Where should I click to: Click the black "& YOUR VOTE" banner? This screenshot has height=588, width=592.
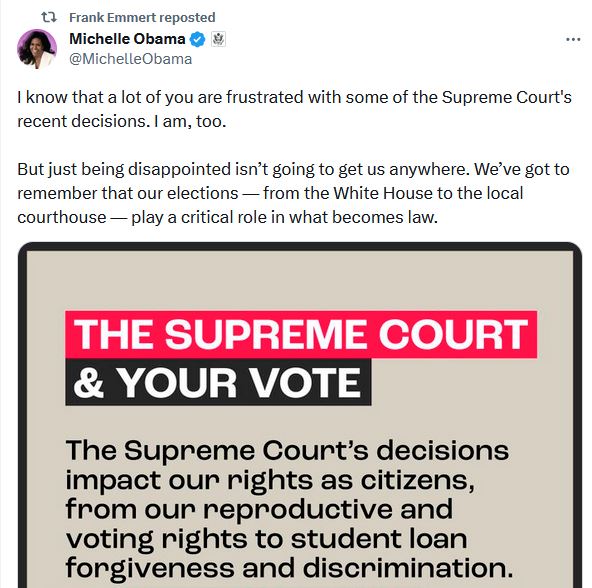218,382
